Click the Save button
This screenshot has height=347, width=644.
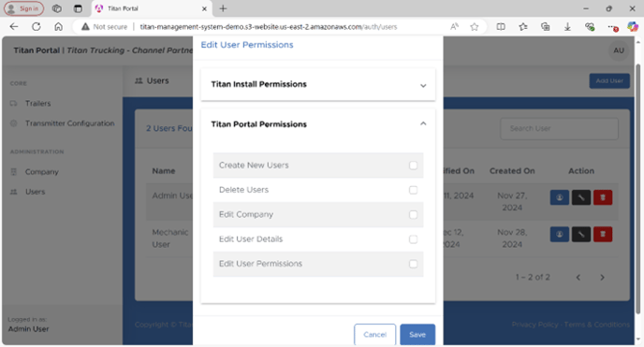[417, 334]
